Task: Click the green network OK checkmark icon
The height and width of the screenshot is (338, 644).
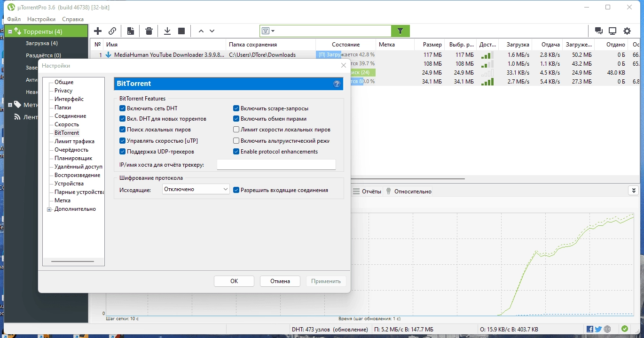Action: pos(625,329)
